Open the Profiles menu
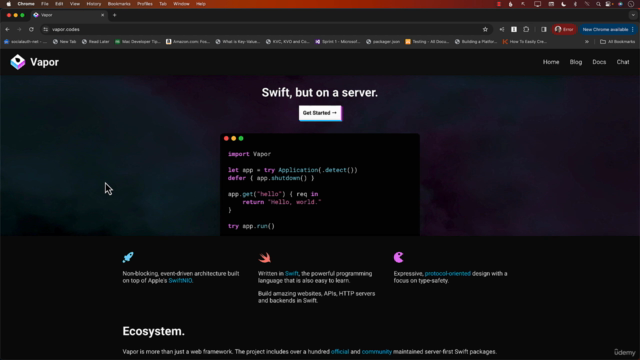640x360 pixels. coord(144,4)
